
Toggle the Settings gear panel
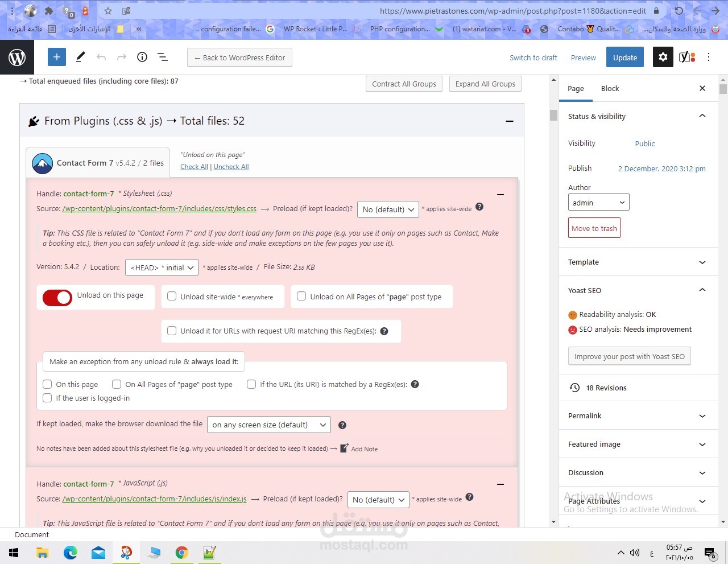coord(663,57)
